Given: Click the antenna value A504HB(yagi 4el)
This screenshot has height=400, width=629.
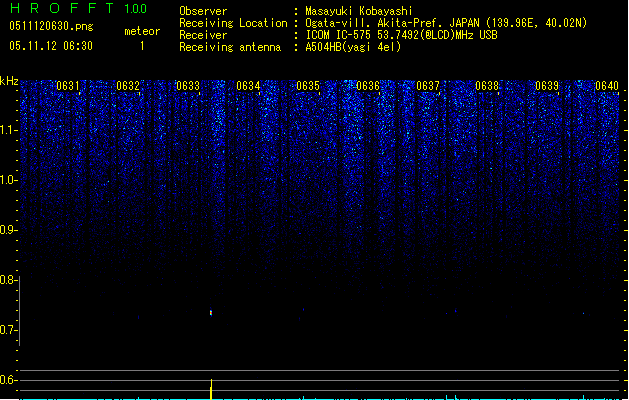Looking at the screenshot, I should click(x=353, y=47).
